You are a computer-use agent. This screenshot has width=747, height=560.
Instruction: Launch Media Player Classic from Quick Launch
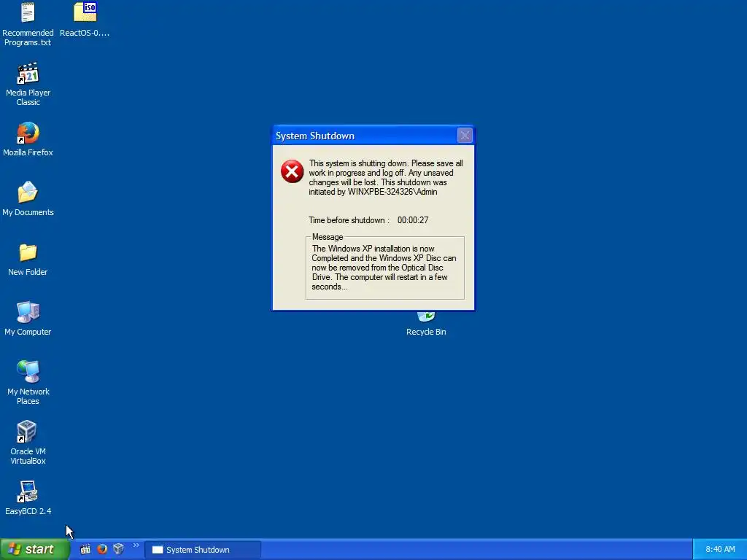pyautogui.click(x=85, y=549)
